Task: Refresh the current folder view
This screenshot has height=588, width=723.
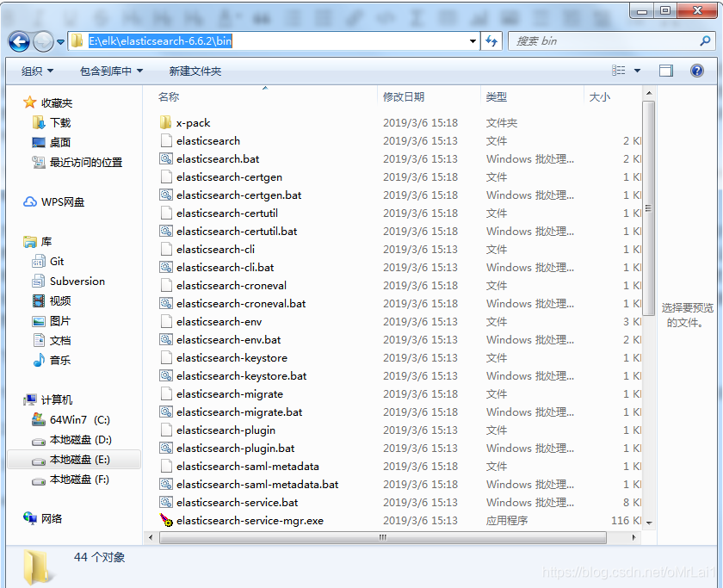Action: 491,41
